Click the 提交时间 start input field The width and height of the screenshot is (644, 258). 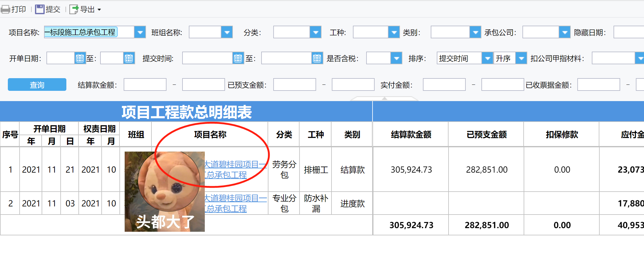208,58
